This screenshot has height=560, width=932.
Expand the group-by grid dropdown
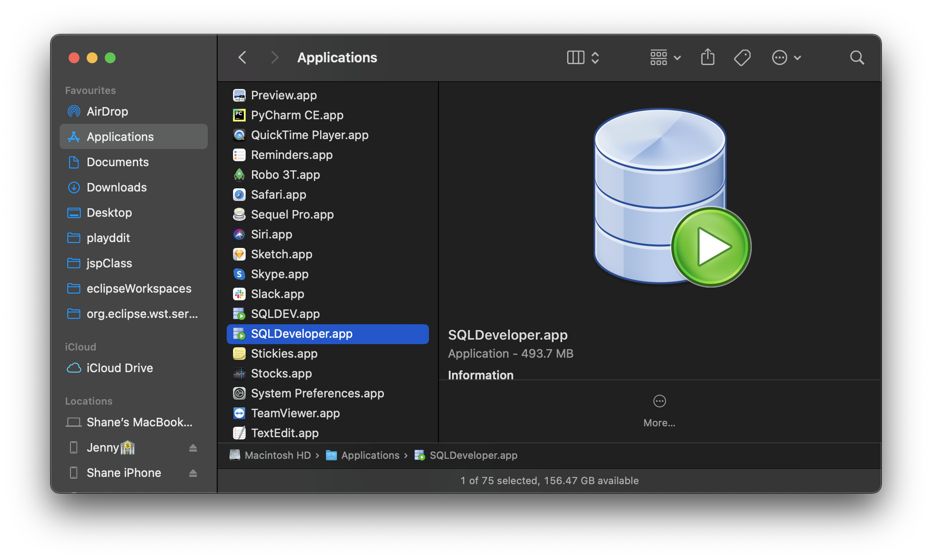[665, 57]
